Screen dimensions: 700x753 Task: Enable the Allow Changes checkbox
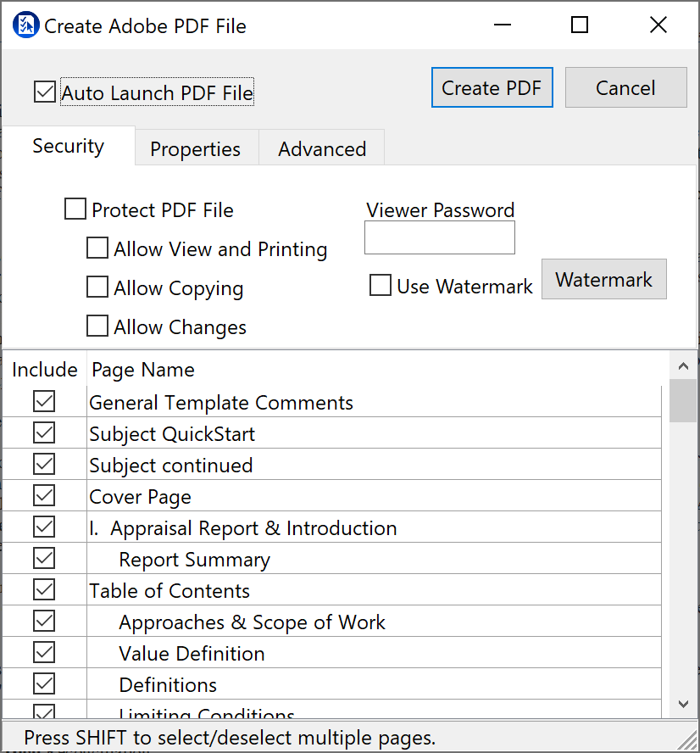point(98,326)
